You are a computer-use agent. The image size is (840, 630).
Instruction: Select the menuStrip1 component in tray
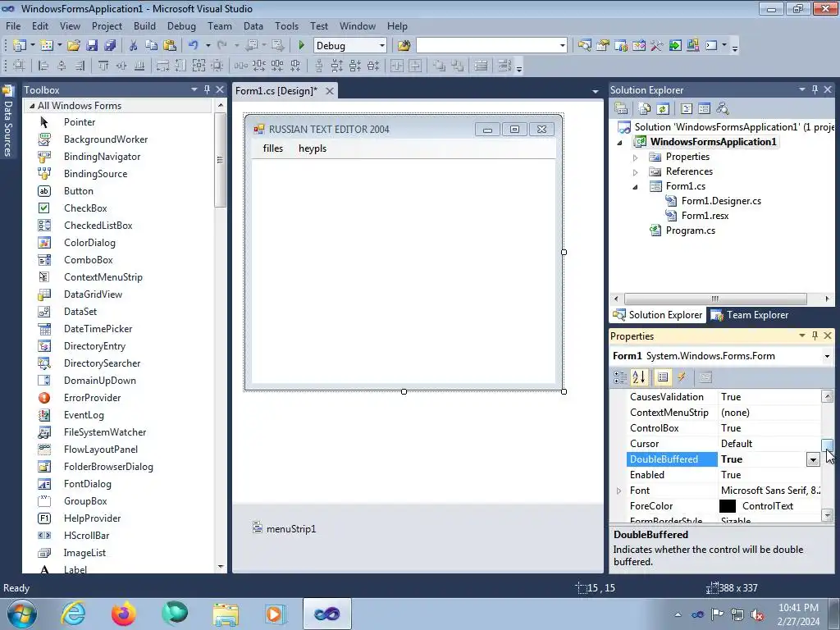pyautogui.click(x=285, y=529)
